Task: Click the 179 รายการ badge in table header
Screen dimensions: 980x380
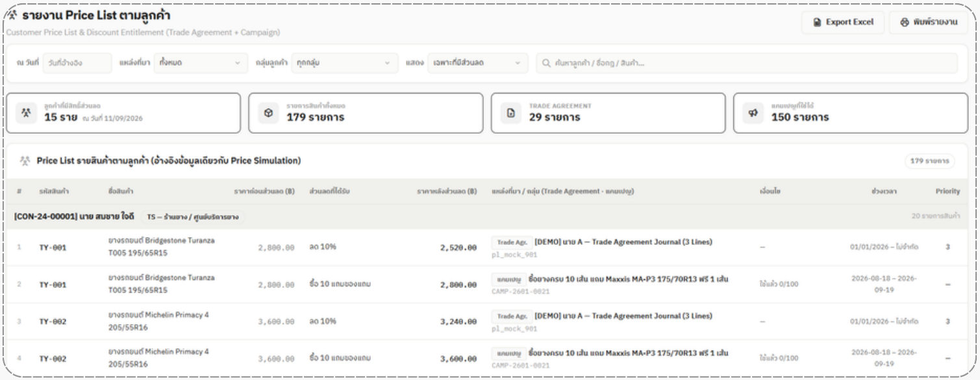Action: point(929,161)
